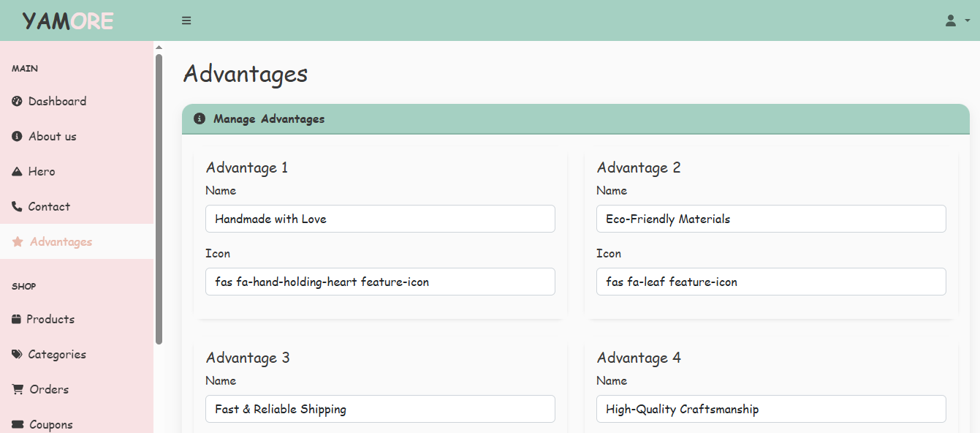980x433 pixels.
Task: Click the Hero mountain icon
Action: pos(17,172)
